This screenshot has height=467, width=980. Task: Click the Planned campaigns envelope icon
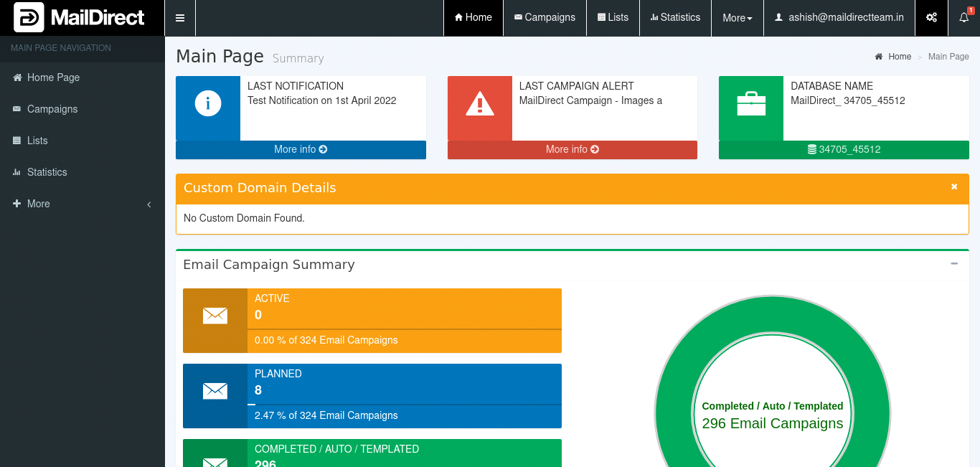pyautogui.click(x=215, y=391)
